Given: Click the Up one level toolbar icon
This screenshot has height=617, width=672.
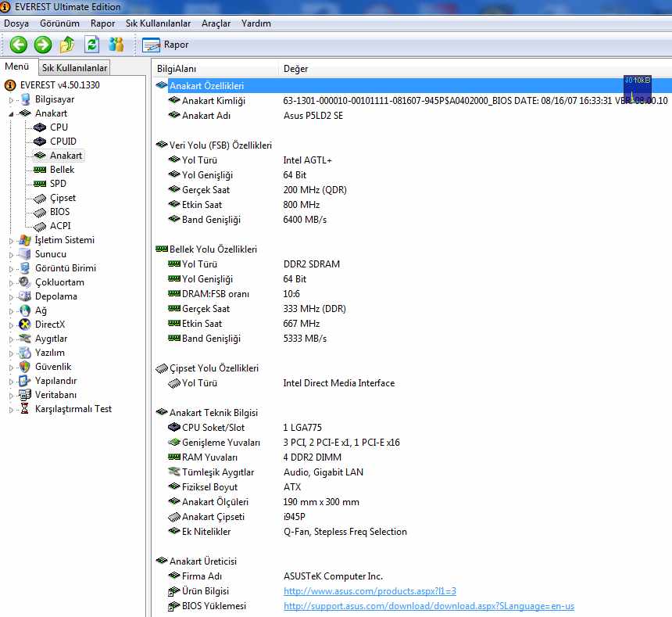Looking at the screenshot, I should tap(67, 45).
